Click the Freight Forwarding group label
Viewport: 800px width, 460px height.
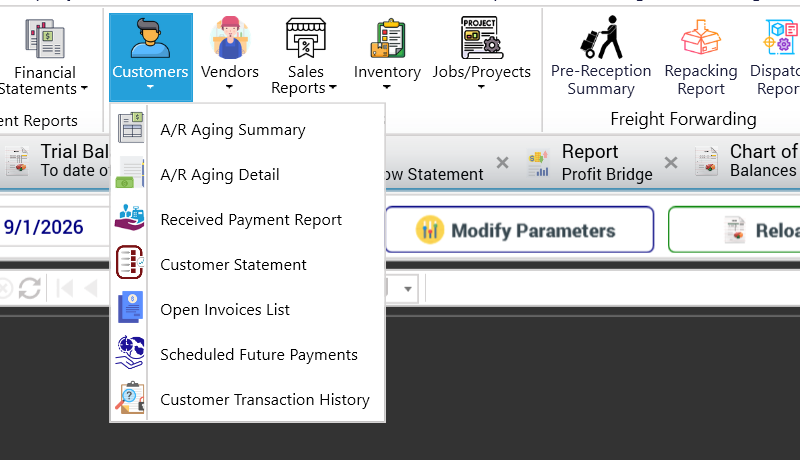click(683, 119)
